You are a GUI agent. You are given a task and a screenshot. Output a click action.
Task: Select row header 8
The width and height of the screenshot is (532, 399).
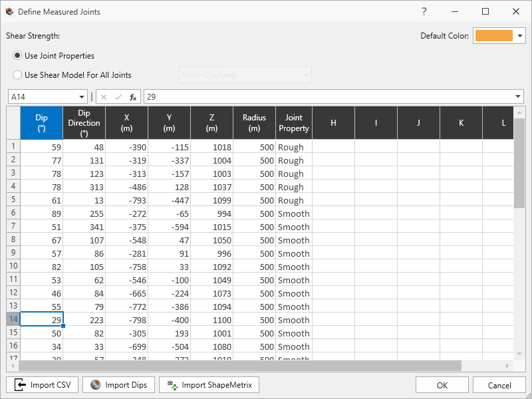pos(13,239)
